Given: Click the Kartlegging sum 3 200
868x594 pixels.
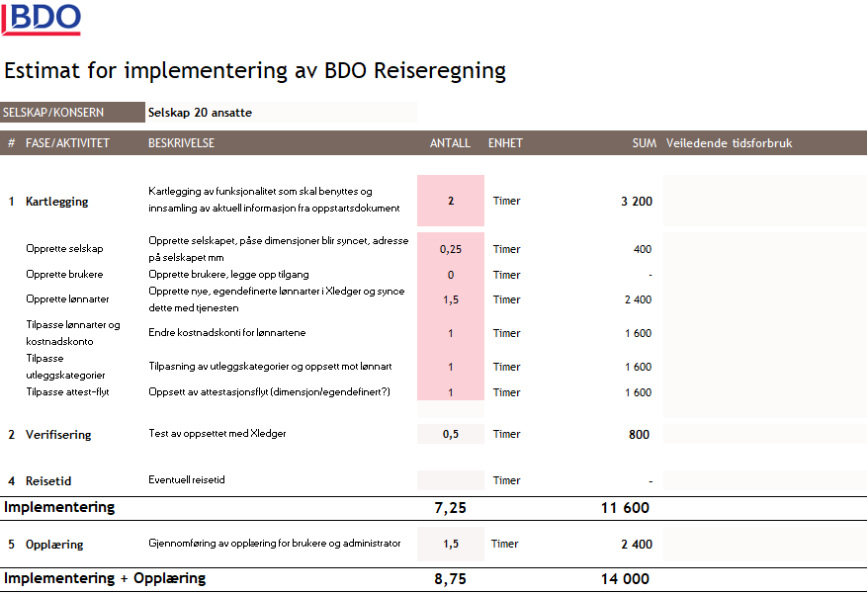Looking at the screenshot, I should point(637,202).
